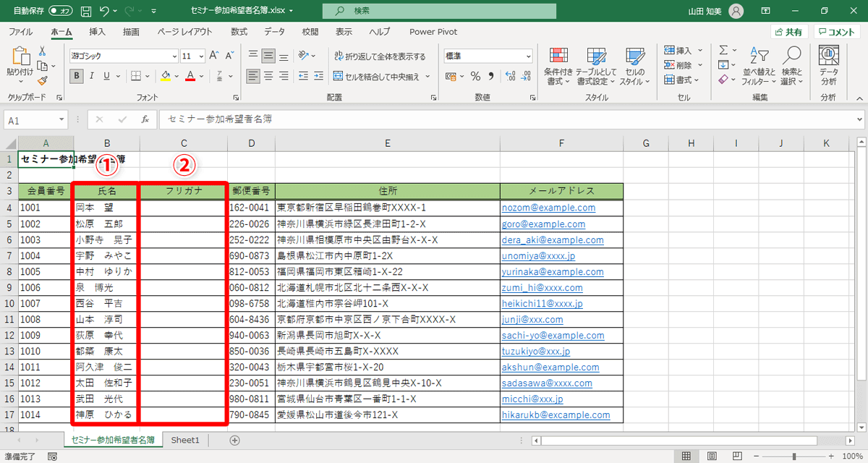
Task: Click the formula bar showing セミナー参加希望者名簿
Action: click(511, 119)
